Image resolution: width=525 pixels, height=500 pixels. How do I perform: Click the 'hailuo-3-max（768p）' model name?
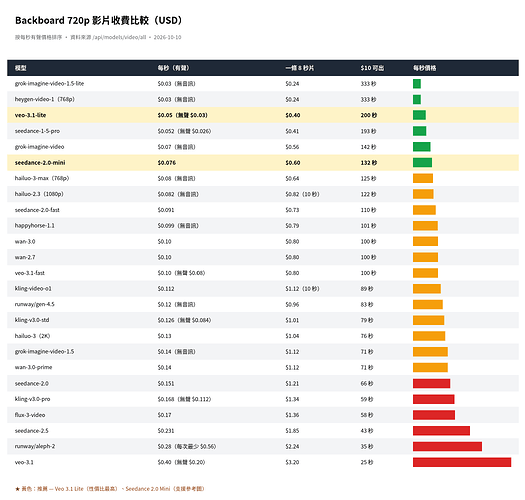(42, 178)
